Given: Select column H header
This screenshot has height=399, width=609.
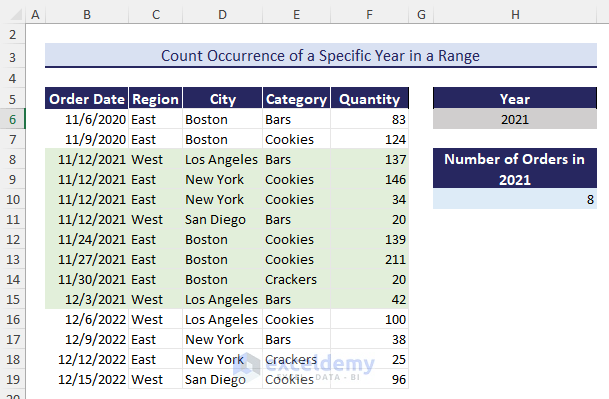Looking at the screenshot, I should [x=515, y=14].
